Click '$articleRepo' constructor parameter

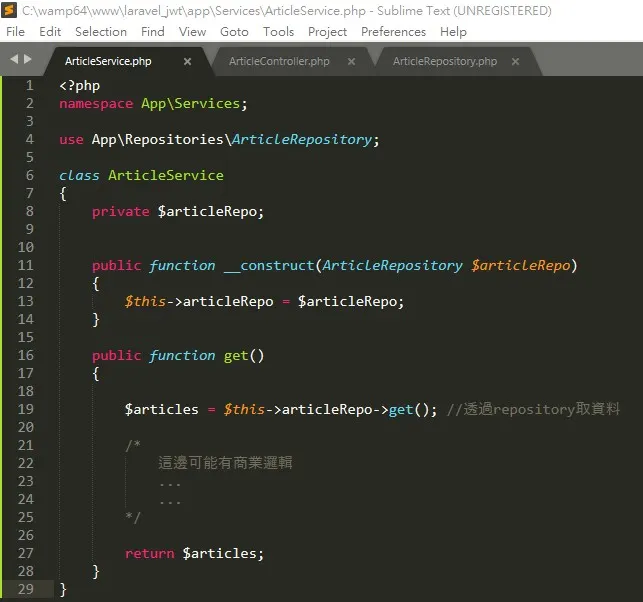tap(521, 265)
